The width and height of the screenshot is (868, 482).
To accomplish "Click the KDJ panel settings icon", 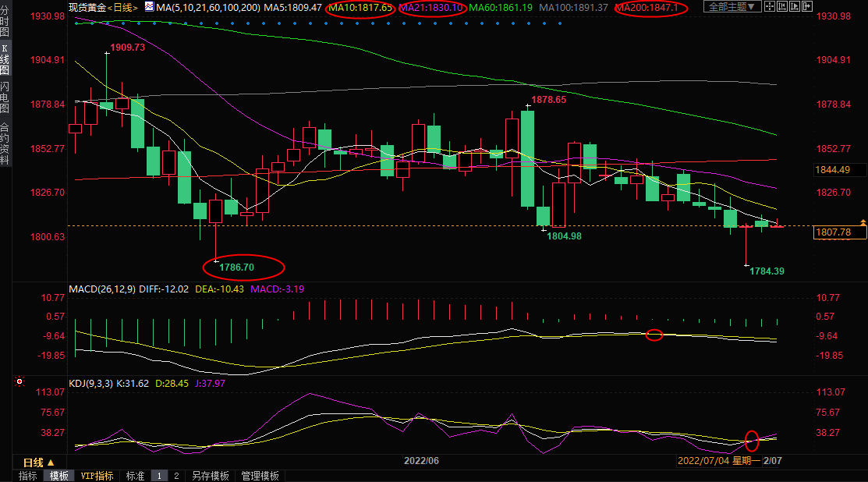I will 19,382.
